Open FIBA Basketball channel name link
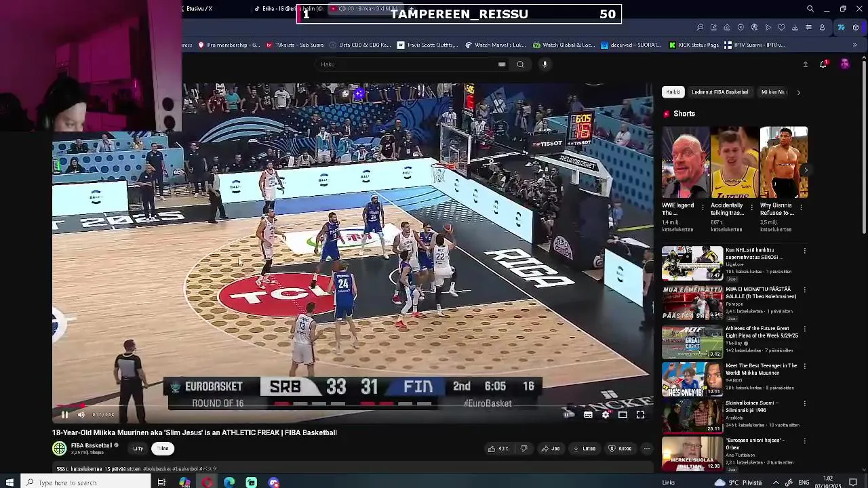The image size is (868, 488). 92,445
